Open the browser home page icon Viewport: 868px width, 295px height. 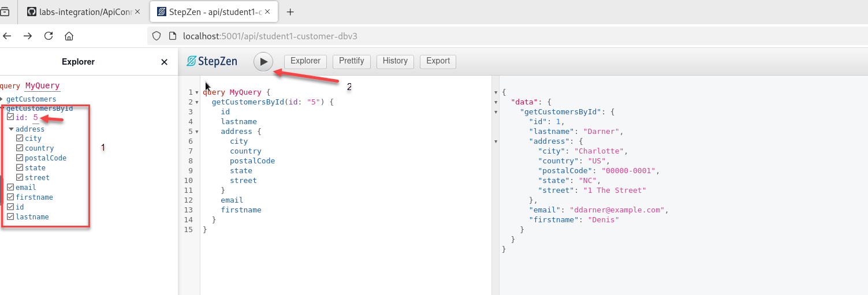69,36
